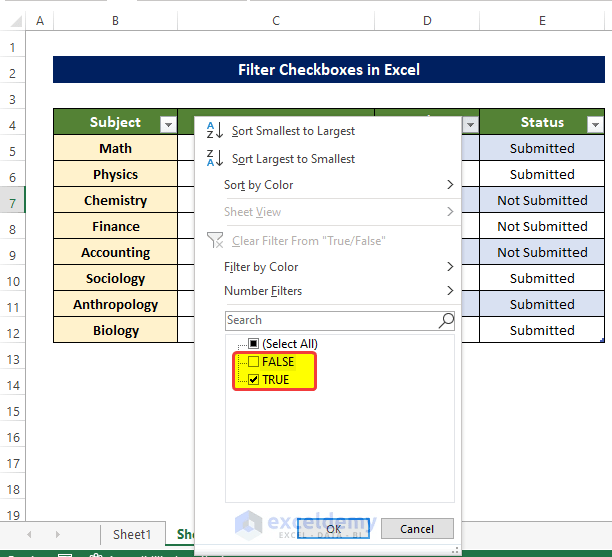
Task: Click the Select All corner triangle
Action: click(x=16, y=21)
